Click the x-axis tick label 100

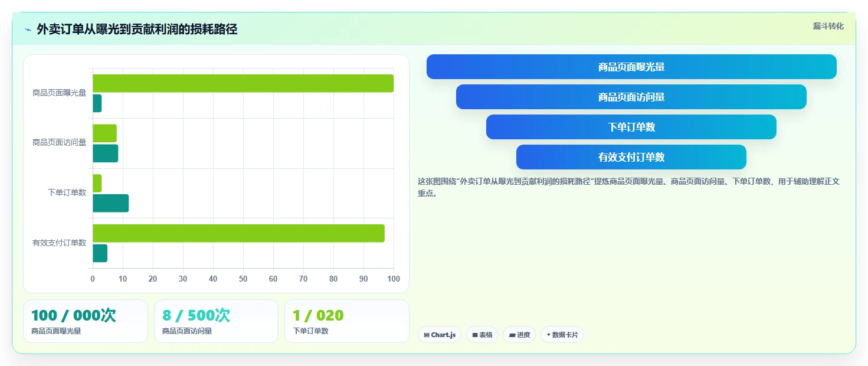pos(394,279)
